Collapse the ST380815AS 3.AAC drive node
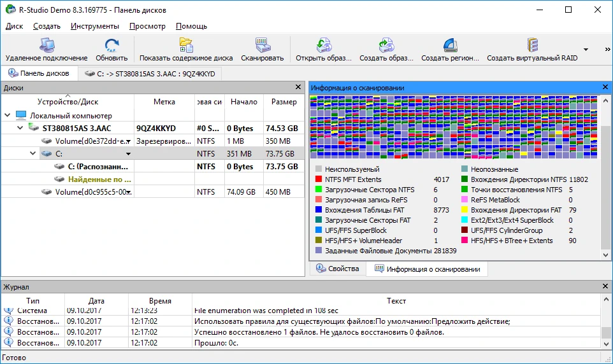Image resolution: width=613 pixels, height=364 pixels. point(20,128)
